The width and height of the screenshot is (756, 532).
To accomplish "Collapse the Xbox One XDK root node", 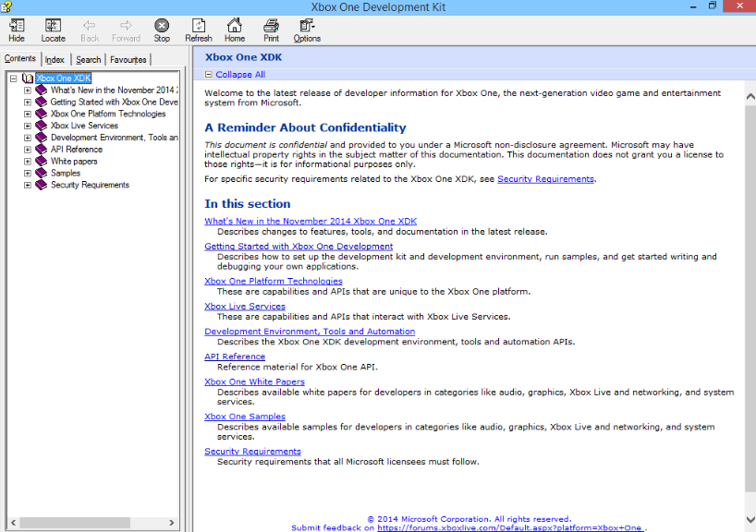I will (x=14, y=79).
